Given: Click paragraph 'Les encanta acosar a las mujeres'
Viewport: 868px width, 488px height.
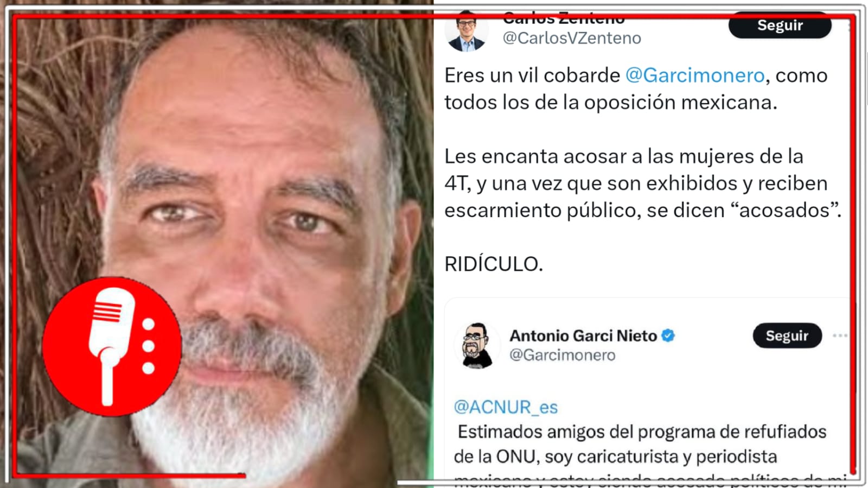Looking at the screenshot, I should pyautogui.click(x=643, y=183).
